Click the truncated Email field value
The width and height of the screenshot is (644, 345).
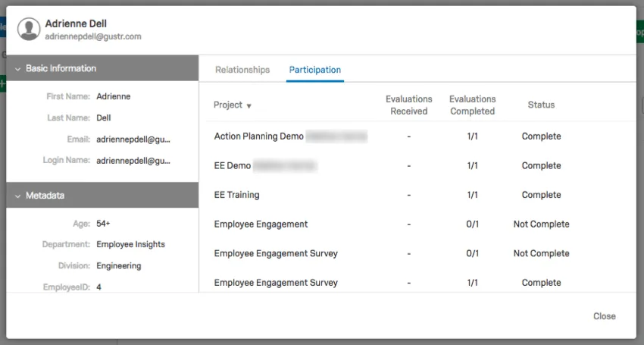coord(133,140)
